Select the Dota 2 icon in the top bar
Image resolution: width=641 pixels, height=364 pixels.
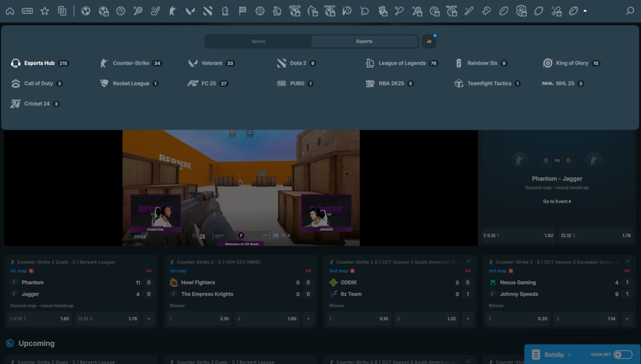pos(207,11)
